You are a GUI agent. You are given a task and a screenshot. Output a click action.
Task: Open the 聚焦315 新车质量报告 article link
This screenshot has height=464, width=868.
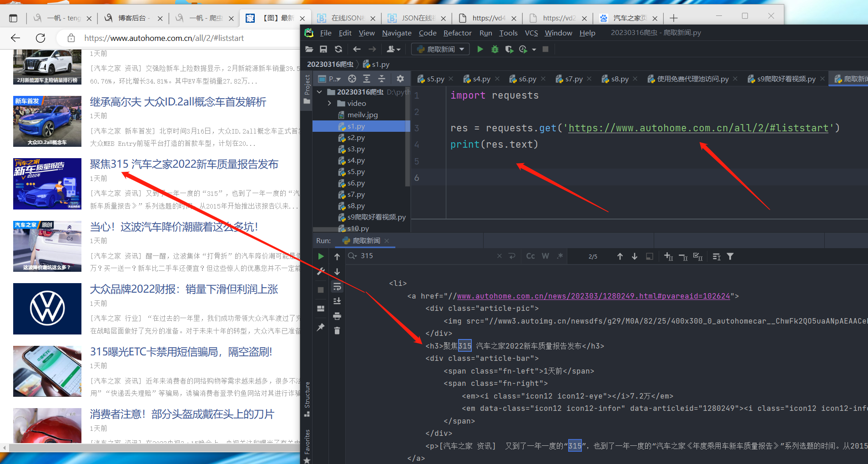coord(184,164)
